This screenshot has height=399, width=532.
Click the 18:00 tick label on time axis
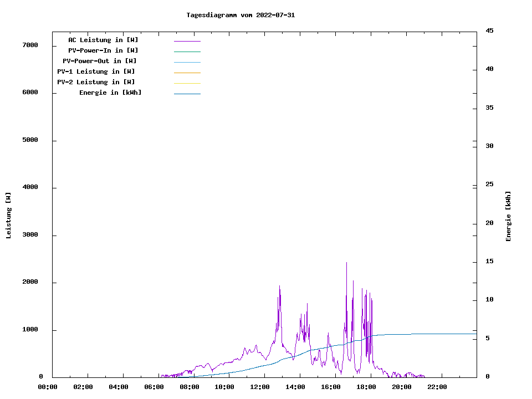tap(366, 387)
